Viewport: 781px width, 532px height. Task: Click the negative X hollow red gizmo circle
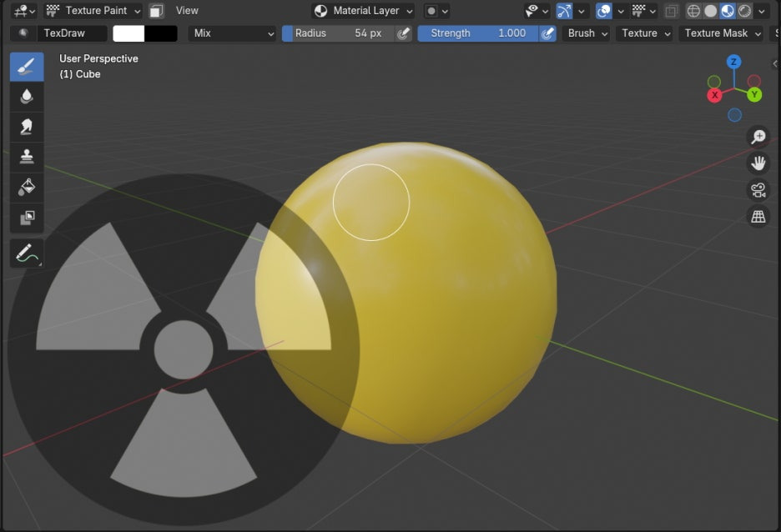click(754, 81)
